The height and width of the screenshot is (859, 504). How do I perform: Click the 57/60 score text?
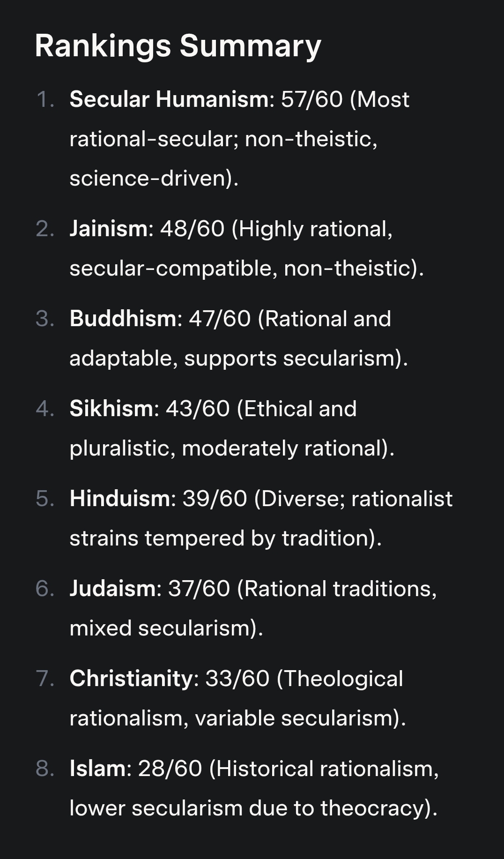(311, 99)
